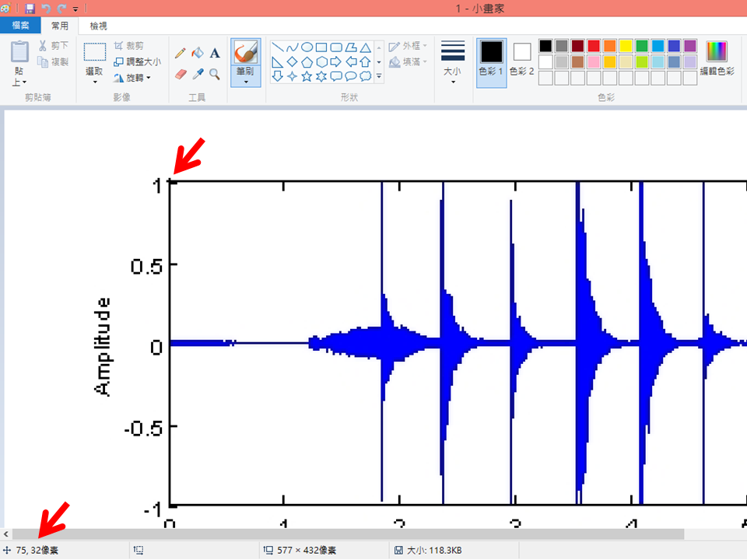Click the horizontal scrollbar left arrow
Screen dimensions: 747x560
[6, 534]
